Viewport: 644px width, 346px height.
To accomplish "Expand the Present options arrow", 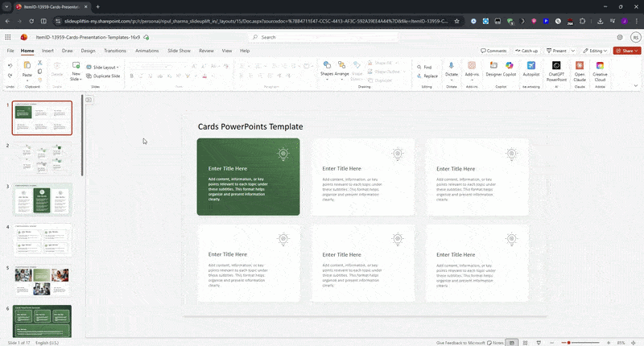I will tap(573, 51).
